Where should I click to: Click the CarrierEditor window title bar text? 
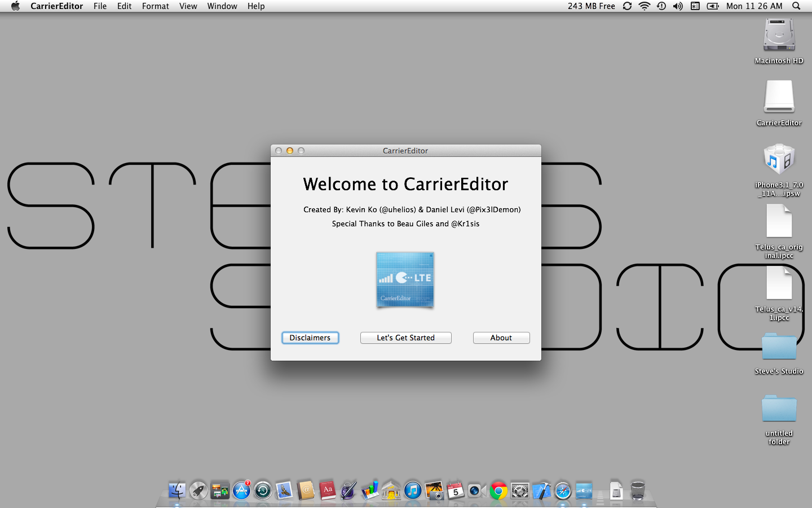coord(405,151)
